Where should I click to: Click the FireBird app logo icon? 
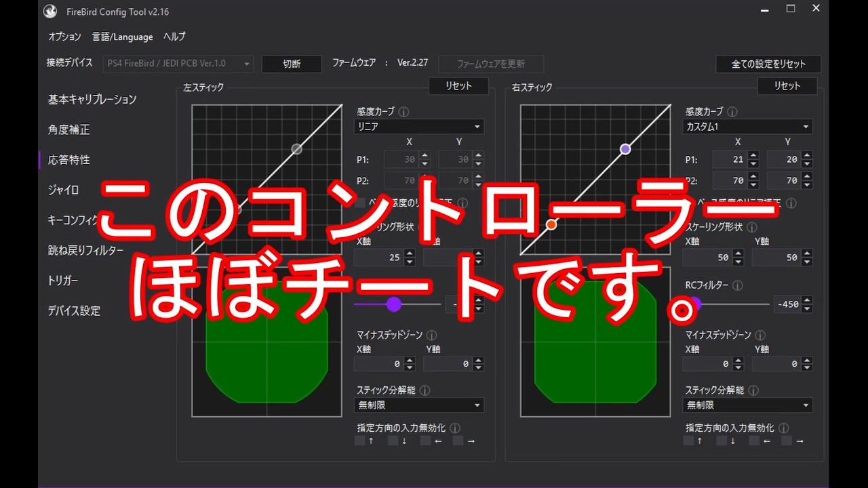click(50, 12)
